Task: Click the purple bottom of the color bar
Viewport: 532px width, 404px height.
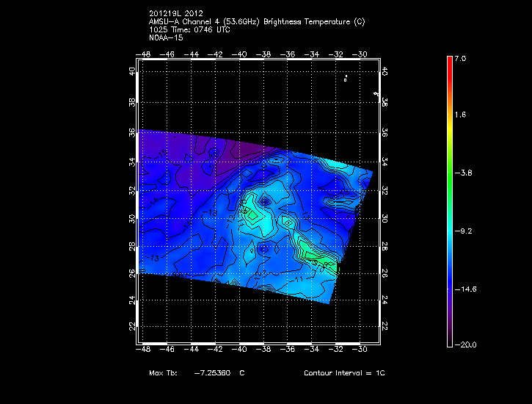Action: click(x=449, y=339)
